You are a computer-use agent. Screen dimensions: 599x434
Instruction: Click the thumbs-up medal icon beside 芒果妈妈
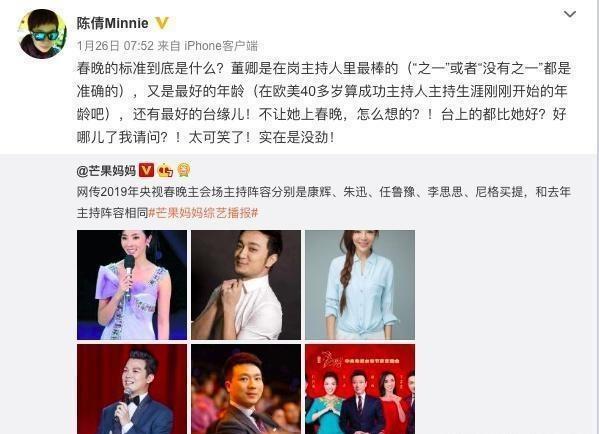click(165, 170)
